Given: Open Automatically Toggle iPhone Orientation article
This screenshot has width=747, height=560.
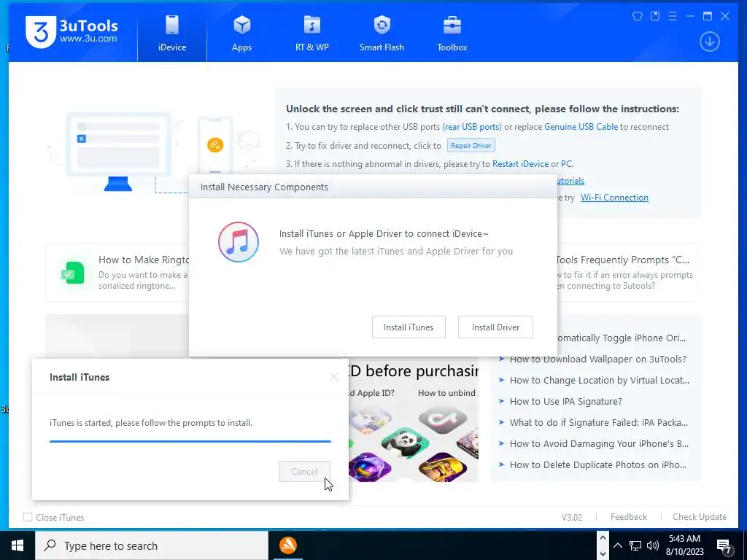Looking at the screenshot, I should click(x=622, y=338).
